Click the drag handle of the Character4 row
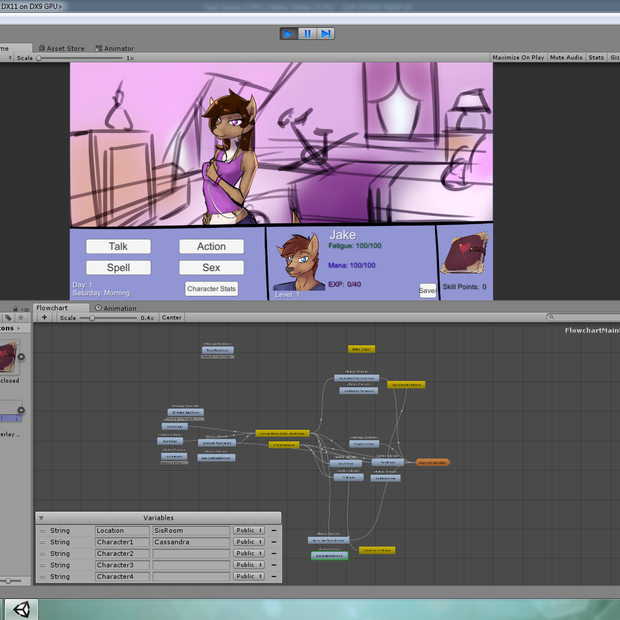 tap(42, 577)
